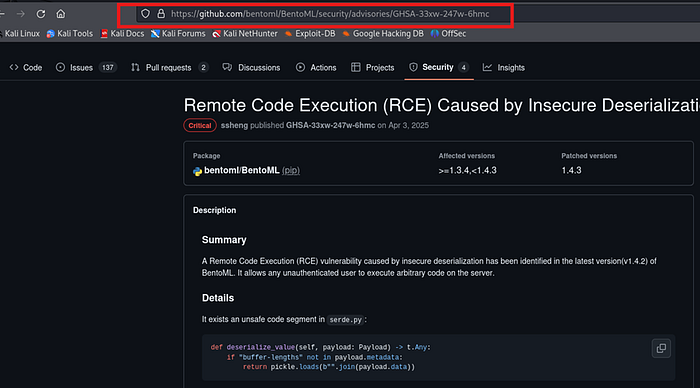Click the bentoml/BentoML package name
700x388 pixels.
tap(242, 171)
